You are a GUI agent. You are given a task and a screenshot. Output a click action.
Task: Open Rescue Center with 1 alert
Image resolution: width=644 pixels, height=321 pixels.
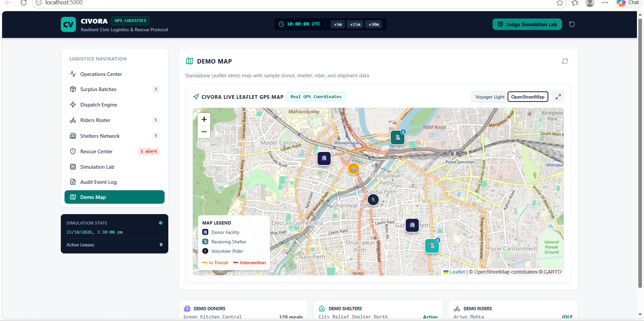(114, 151)
